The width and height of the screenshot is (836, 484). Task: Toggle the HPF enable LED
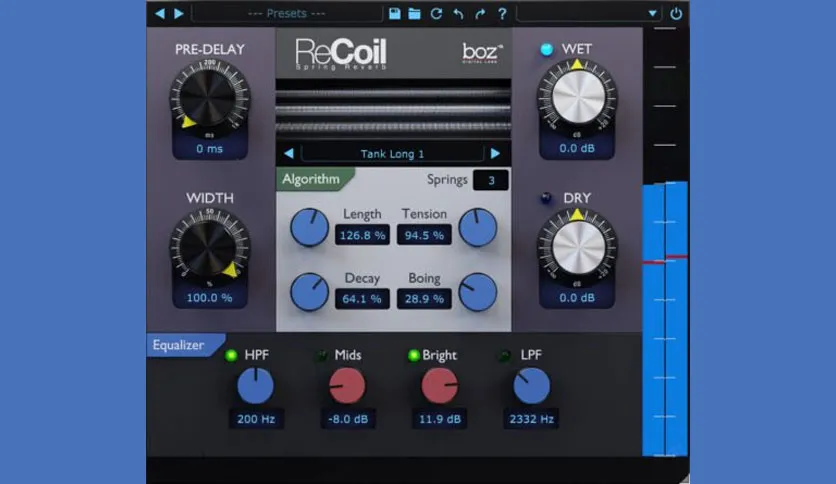[231, 356]
